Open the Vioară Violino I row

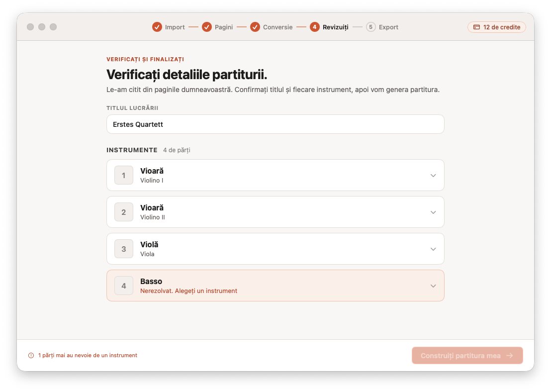pyautogui.click(x=275, y=175)
